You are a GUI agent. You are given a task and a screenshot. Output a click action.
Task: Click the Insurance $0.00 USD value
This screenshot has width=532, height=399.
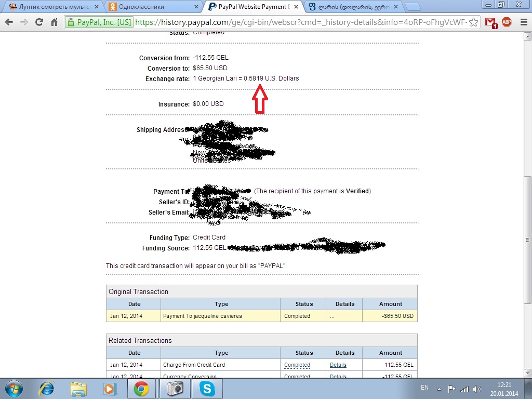(208, 104)
